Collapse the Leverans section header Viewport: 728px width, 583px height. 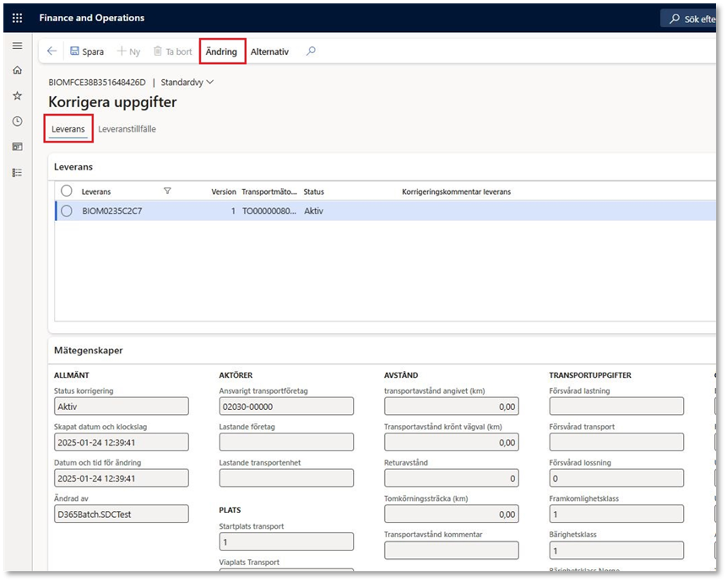[73, 166]
